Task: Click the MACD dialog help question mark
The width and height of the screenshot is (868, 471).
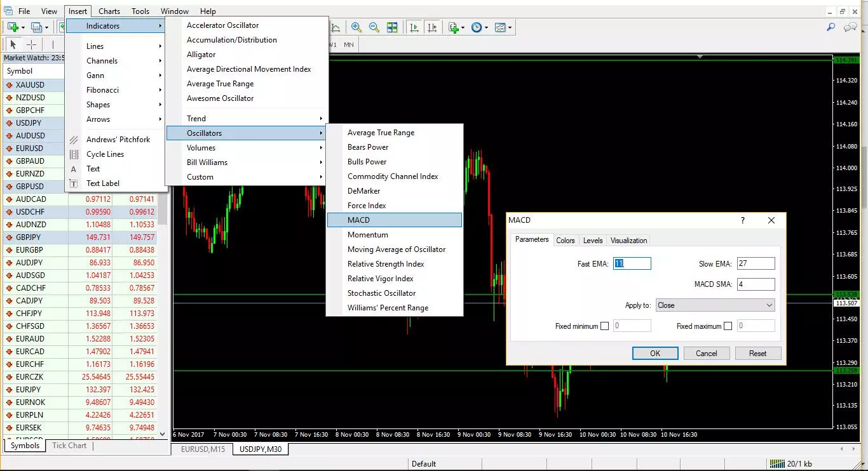Action: [743, 220]
